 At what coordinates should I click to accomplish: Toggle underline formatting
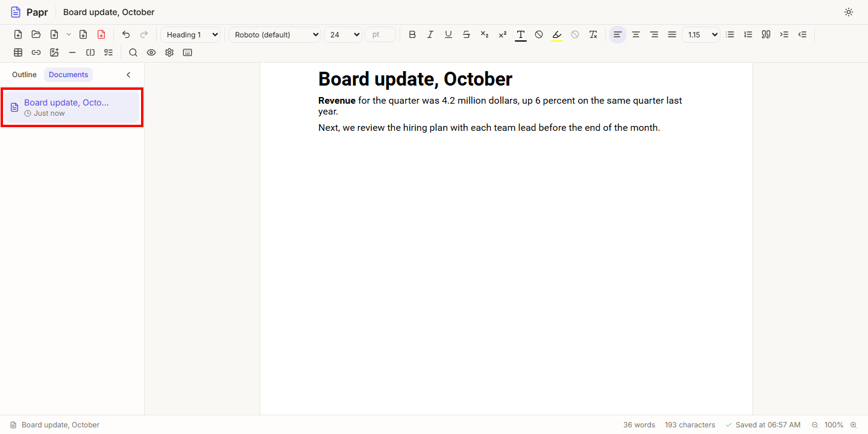click(x=448, y=34)
